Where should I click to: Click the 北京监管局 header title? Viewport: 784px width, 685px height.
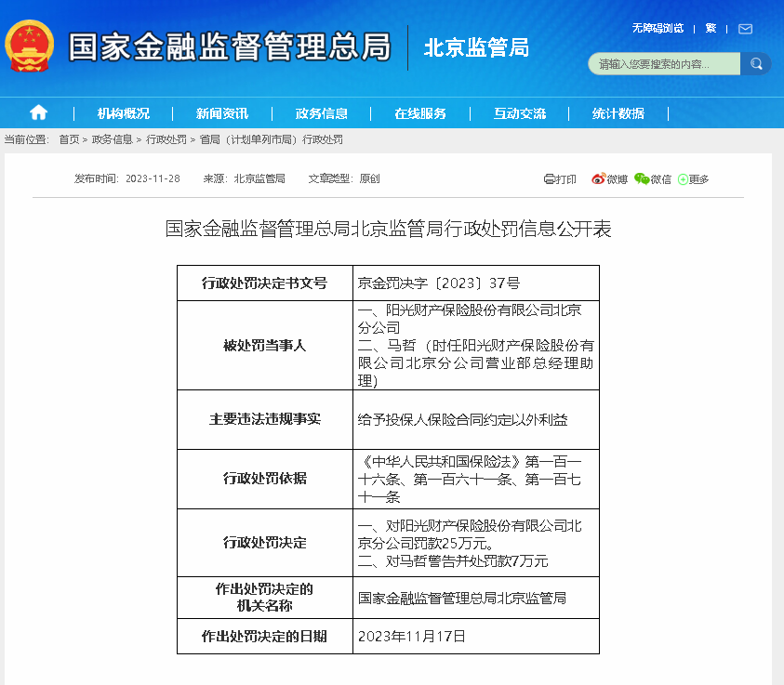476,47
